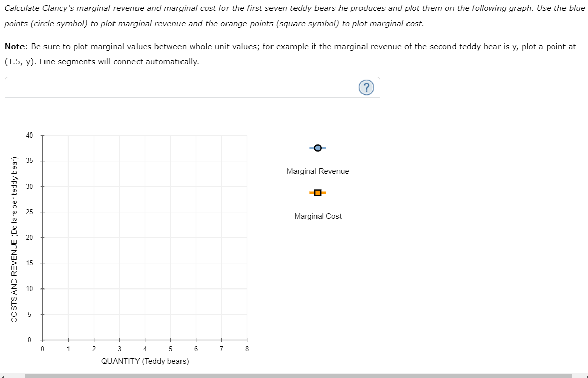Click the tick mark labeled 20
Screen dimensions: 588x378
(x=42, y=237)
